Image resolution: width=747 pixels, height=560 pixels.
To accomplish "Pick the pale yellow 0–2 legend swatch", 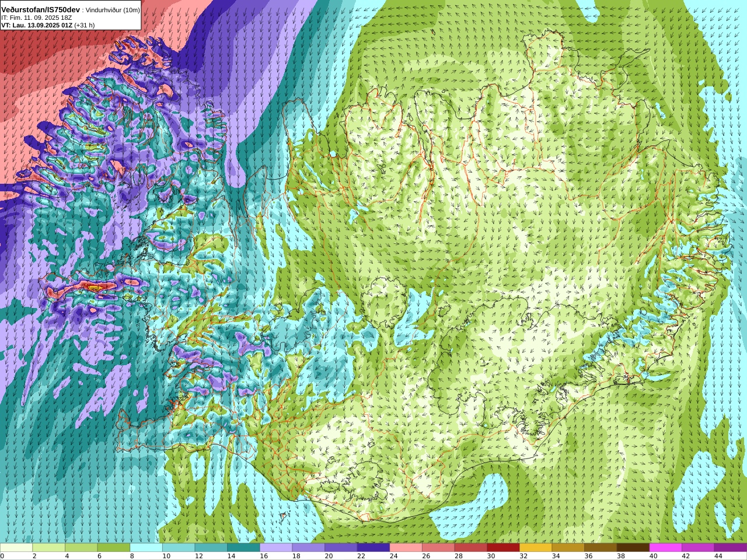I will tap(16, 548).
